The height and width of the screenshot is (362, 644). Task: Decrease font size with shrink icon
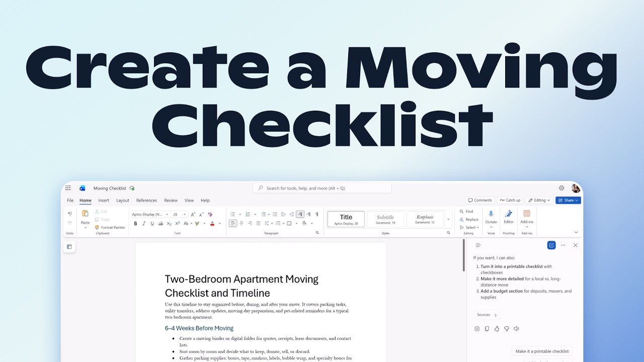201,215
